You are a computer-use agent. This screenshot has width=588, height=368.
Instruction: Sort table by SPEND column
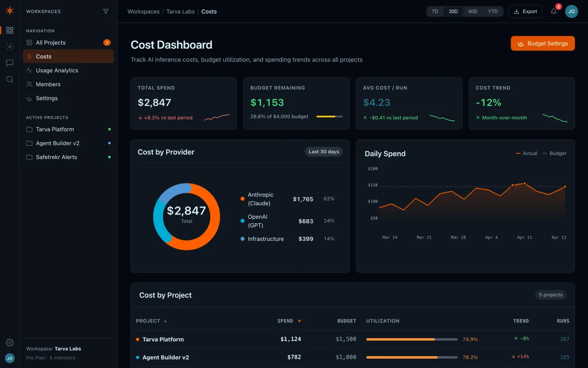pos(289,321)
